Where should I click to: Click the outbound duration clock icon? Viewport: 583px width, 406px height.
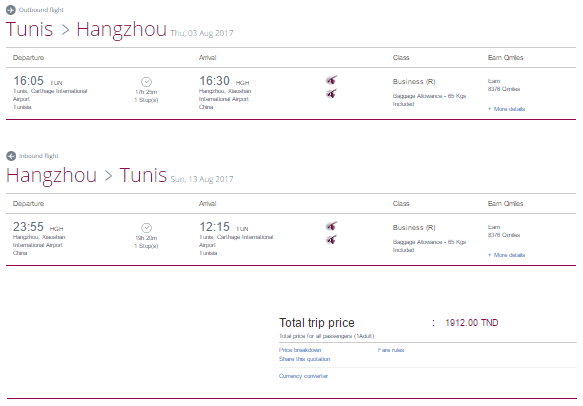(146, 82)
